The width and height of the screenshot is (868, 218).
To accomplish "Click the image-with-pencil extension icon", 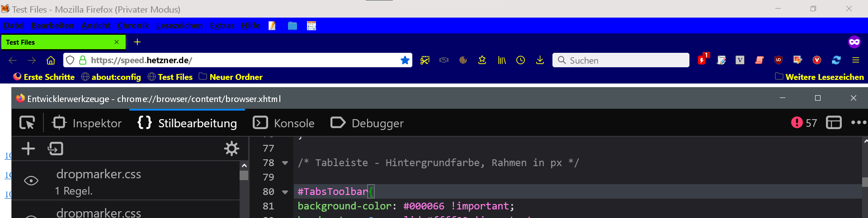I will (x=797, y=60).
